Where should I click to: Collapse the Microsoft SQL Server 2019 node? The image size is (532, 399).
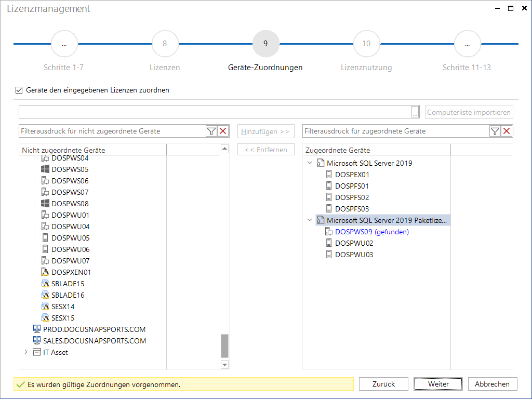310,163
